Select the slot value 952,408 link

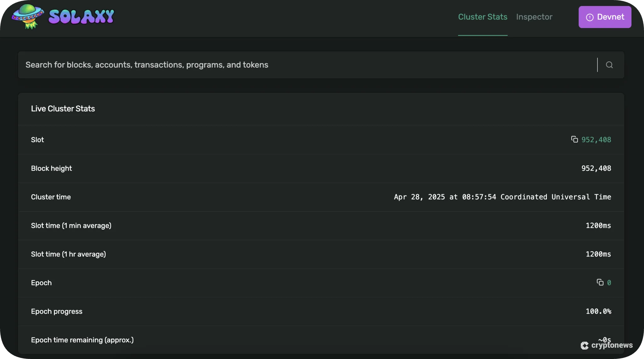point(596,139)
